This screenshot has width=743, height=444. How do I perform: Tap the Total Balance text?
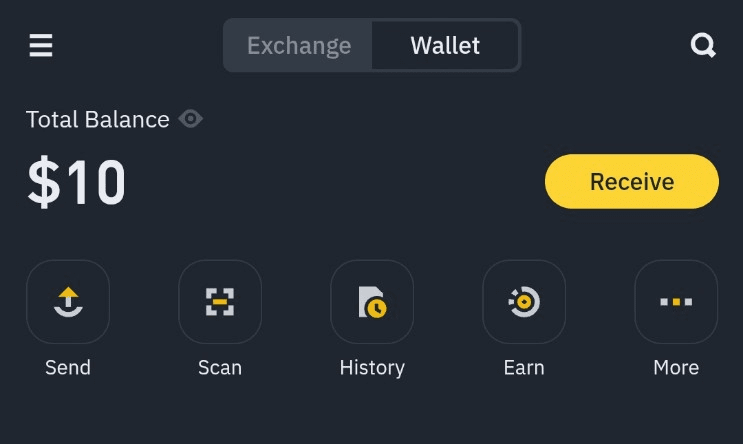coord(98,120)
